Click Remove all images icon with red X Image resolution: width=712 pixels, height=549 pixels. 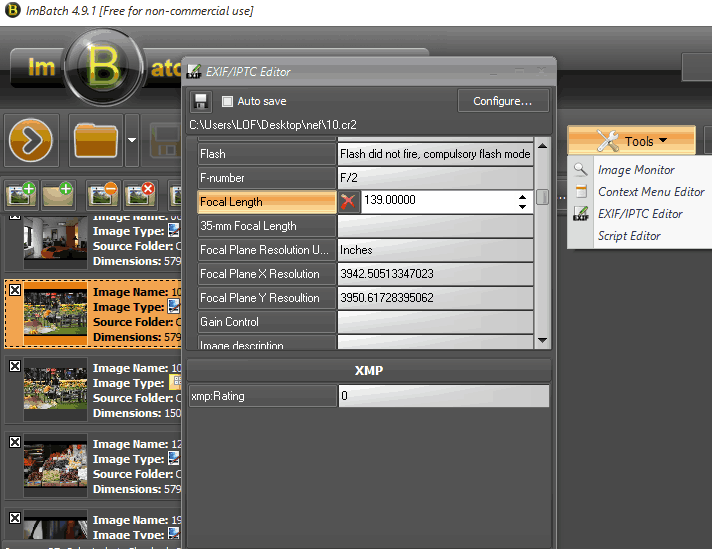click(x=140, y=195)
